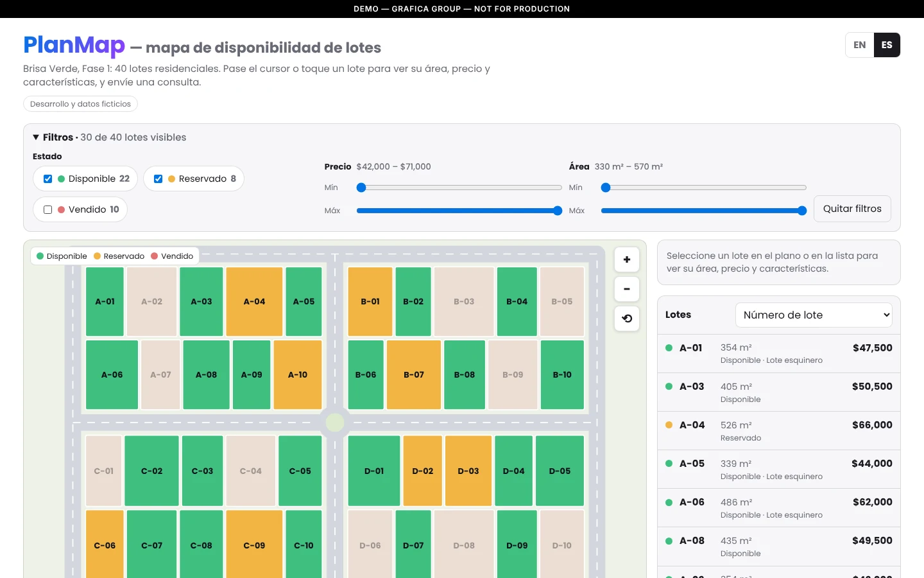Image resolution: width=924 pixels, height=578 pixels.
Task: Select lot A-04 on the map
Action: click(x=254, y=302)
